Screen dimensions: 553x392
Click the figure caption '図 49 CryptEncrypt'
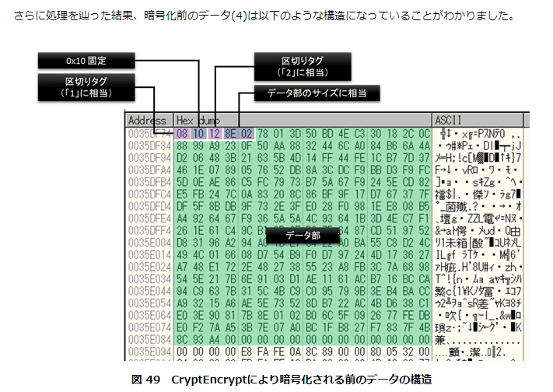pos(276,379)
